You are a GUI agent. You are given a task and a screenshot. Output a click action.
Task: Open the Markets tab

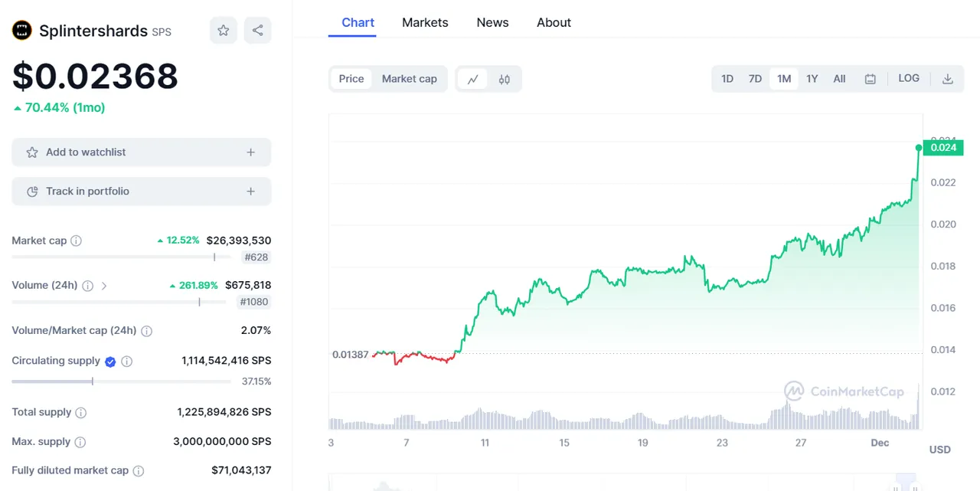tap(425, 22)
